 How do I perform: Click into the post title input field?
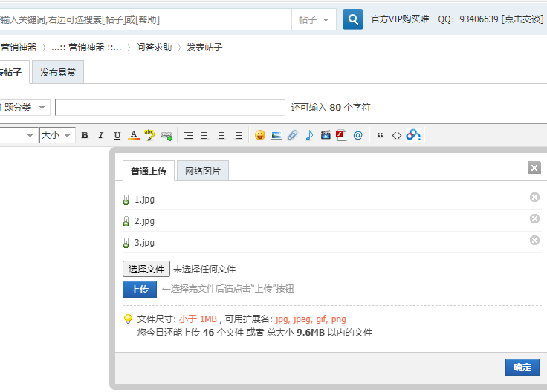(170, 108)
